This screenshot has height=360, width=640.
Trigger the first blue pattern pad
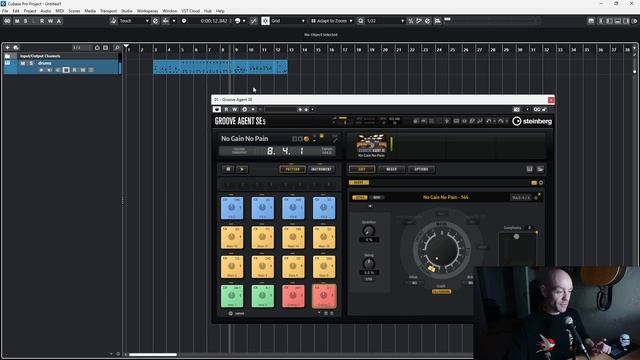[x=232, y=208]
